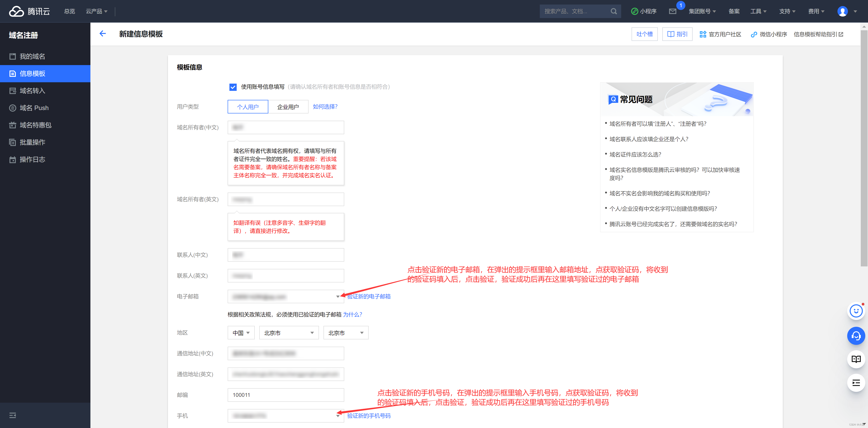Image resolution: width=868 pixels, height=428 pixels.
Task: Click the 为什么? link
Action: (x=352, y=314)
